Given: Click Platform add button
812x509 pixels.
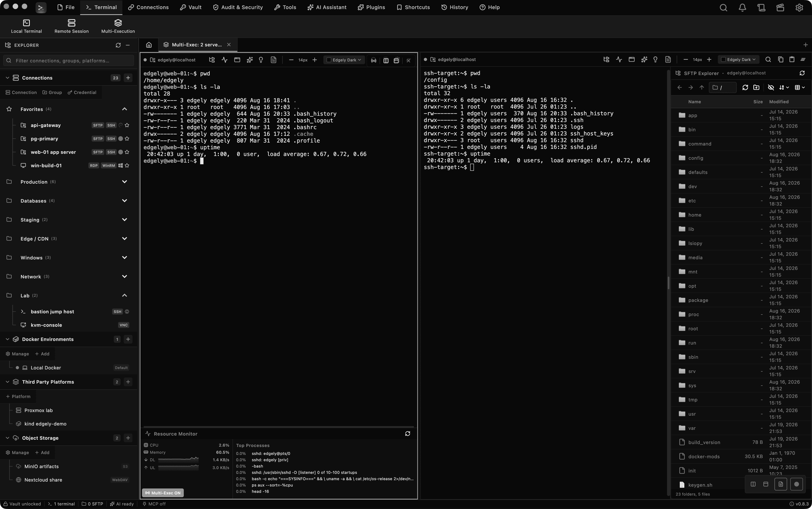Looking at the screenshot, I should click(18, 397).
